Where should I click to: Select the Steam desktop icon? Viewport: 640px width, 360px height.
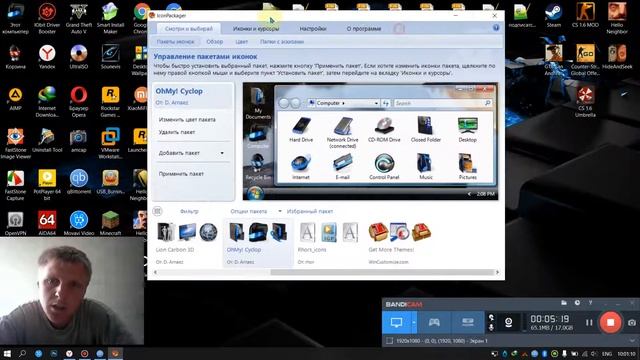click(x=553, y=16)
